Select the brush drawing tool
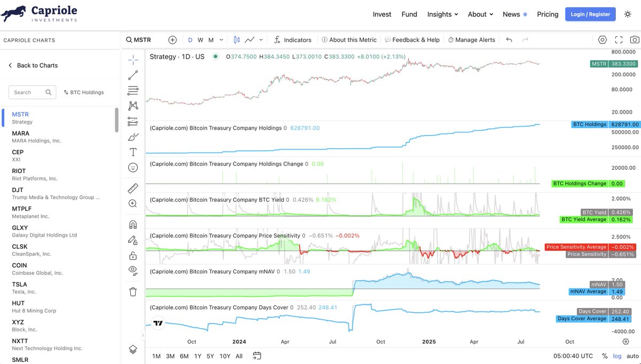The image size is (641, 364). (133, 137)
